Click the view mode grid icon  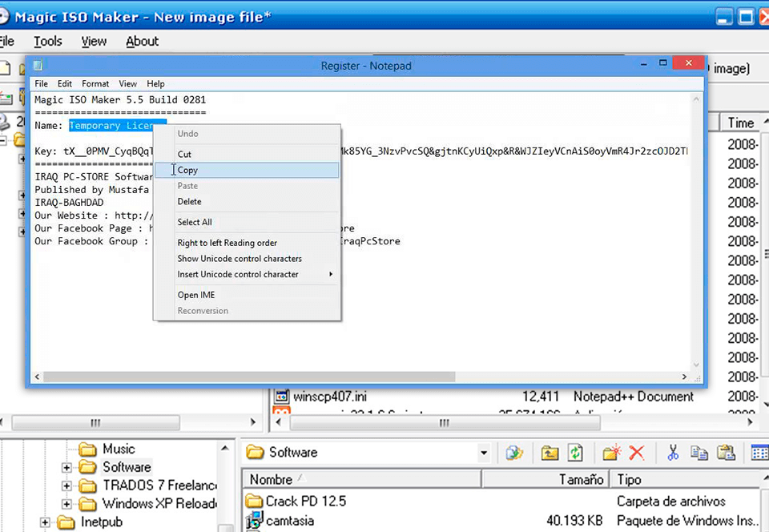[760, 452]
